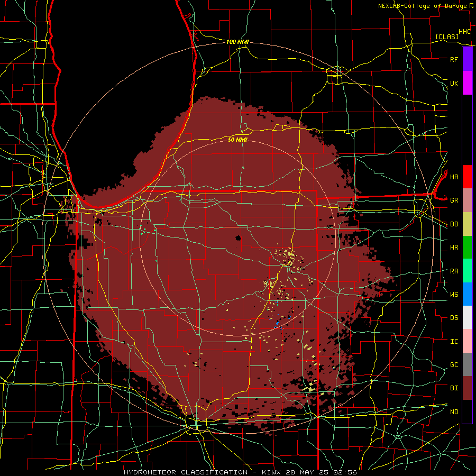Click the black radar site dot

click(239, 238)
